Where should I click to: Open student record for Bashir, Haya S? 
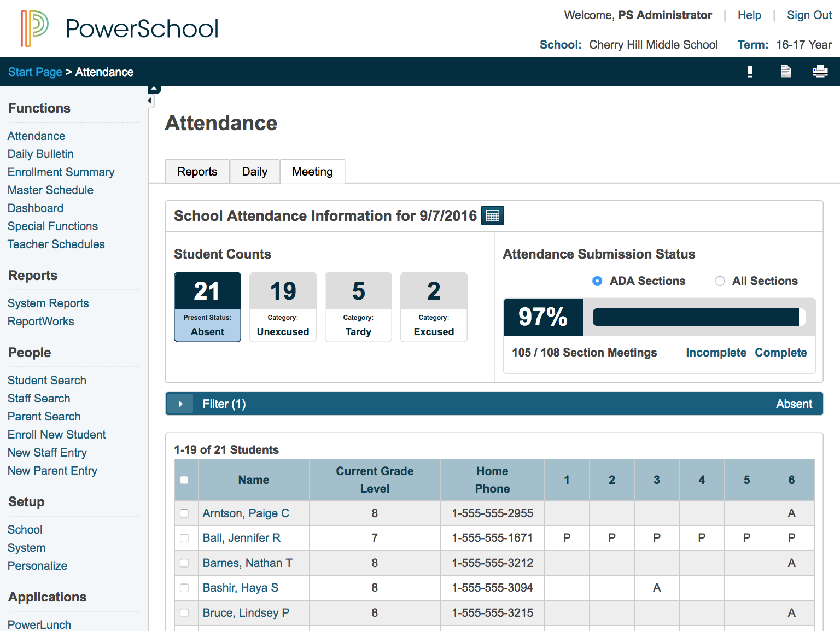coord(240,588)
